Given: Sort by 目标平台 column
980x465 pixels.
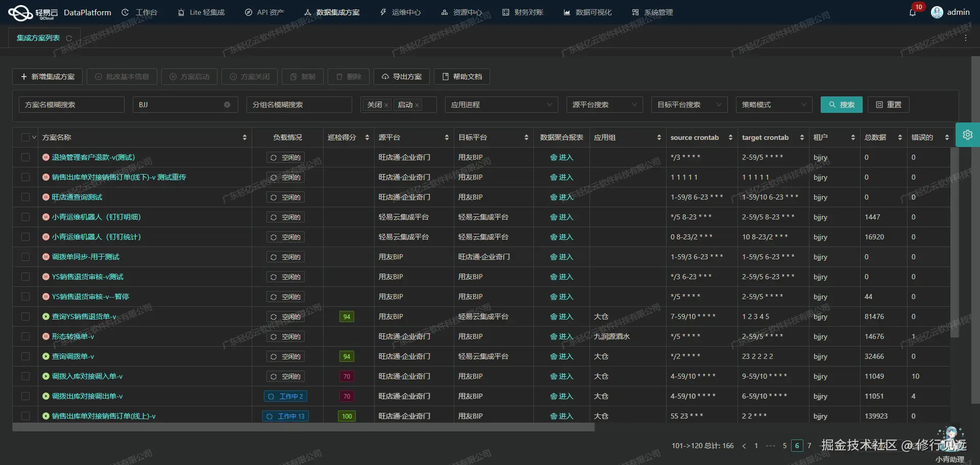Looking at the screenshot, I should click(x=526, y=137).
